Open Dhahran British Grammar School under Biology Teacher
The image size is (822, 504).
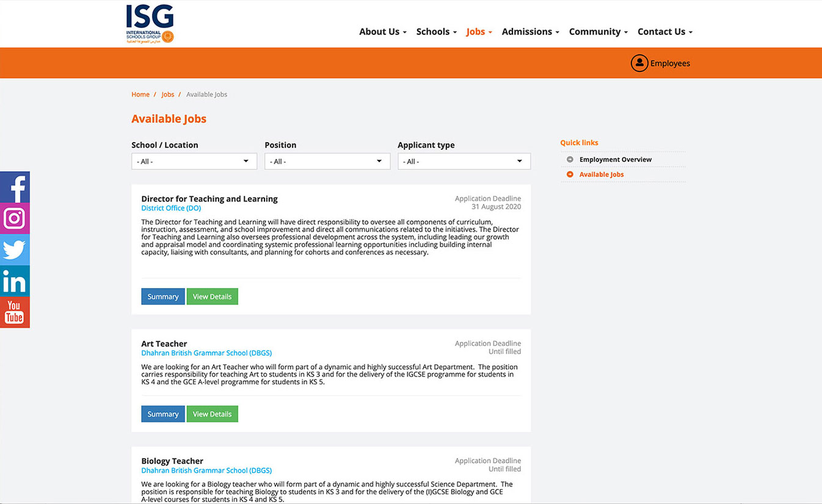(x=206, y=470)
